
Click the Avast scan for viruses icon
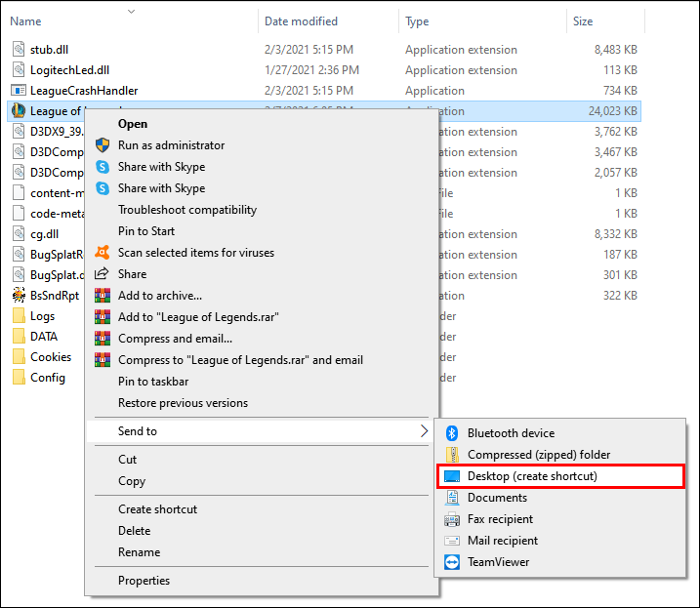(x=103, y=253)
